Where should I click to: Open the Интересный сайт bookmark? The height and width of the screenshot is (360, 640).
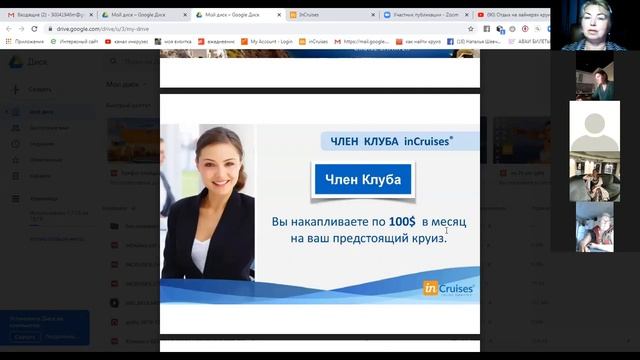[74, 42]
